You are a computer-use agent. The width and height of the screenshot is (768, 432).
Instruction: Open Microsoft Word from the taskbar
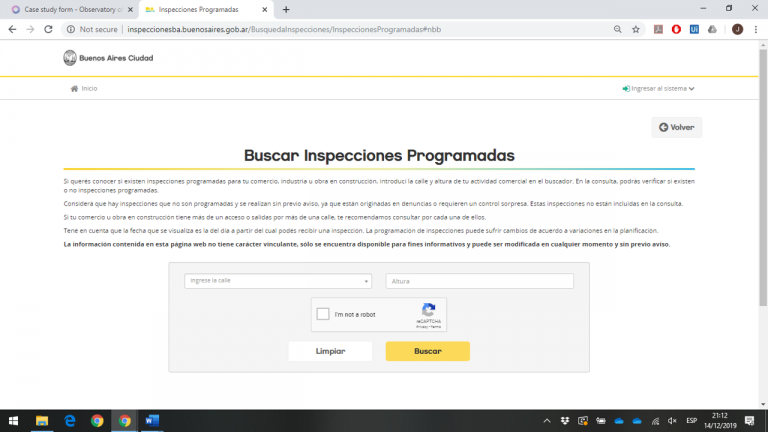pyautogui.click(x=152, y=421)
